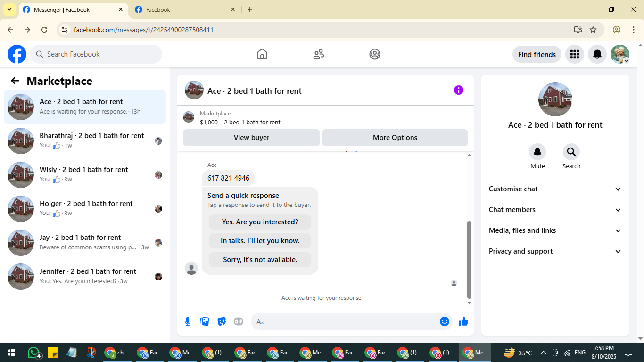
Task: Send a thumbs up like
Action: click(x=463, y=321)
